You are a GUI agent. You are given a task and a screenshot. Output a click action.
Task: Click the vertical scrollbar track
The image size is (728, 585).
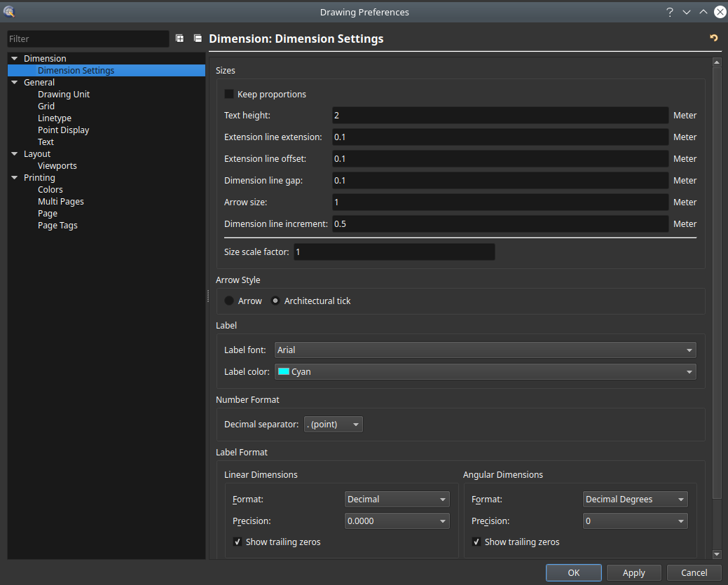(x=717, y=525)
